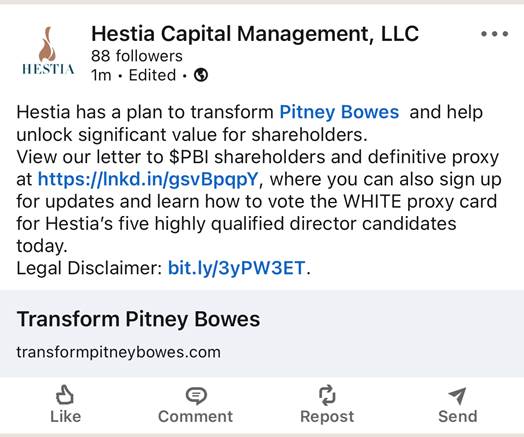The image size is (524, 437).
Task: Click the Hestia flame logo avatar
Action: [x=48, y=50]
